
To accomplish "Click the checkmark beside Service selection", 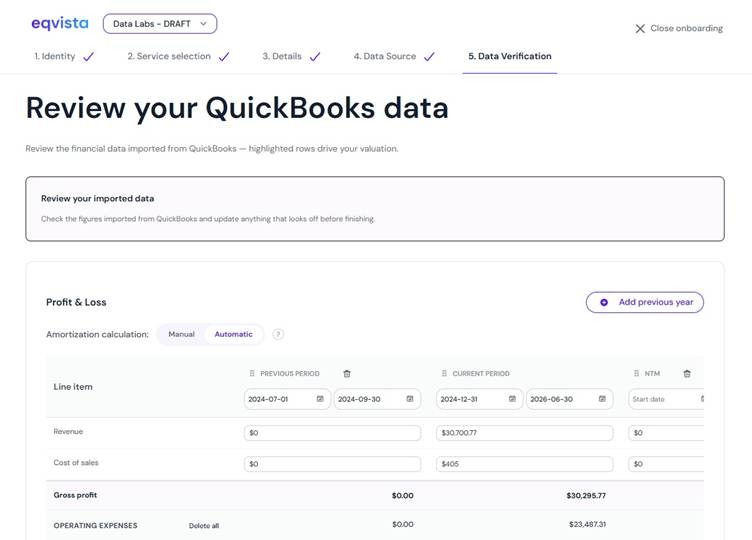I will click(x=224, y=57).
